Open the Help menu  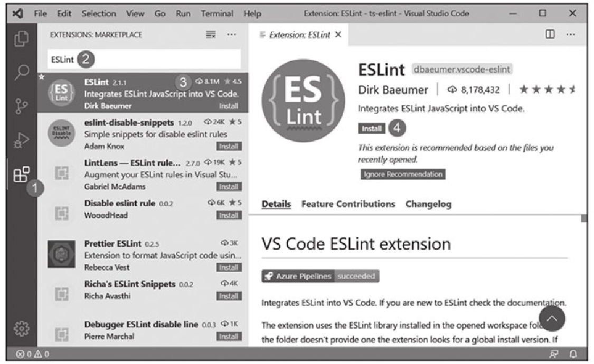[252, 14]
